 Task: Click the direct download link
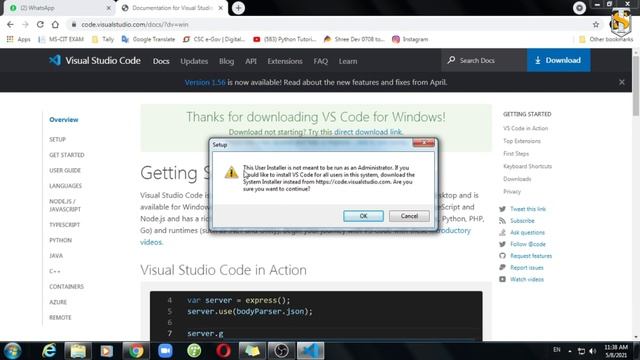coord(368,132)
